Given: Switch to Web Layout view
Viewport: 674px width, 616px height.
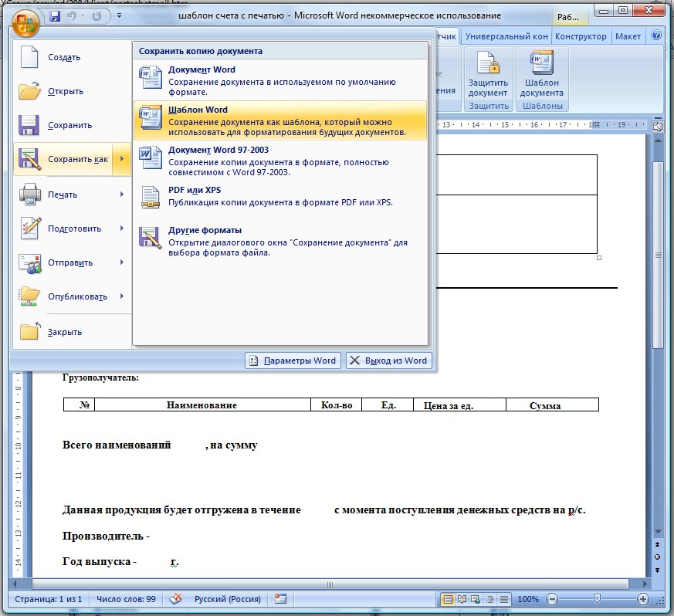Looking at the screenshot, I should (476, 599).
